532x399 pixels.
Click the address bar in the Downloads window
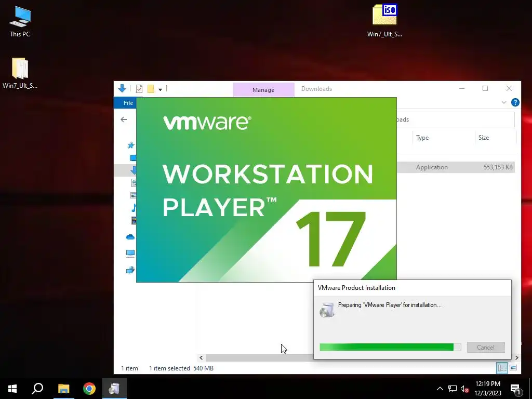(x=456, y=119)
